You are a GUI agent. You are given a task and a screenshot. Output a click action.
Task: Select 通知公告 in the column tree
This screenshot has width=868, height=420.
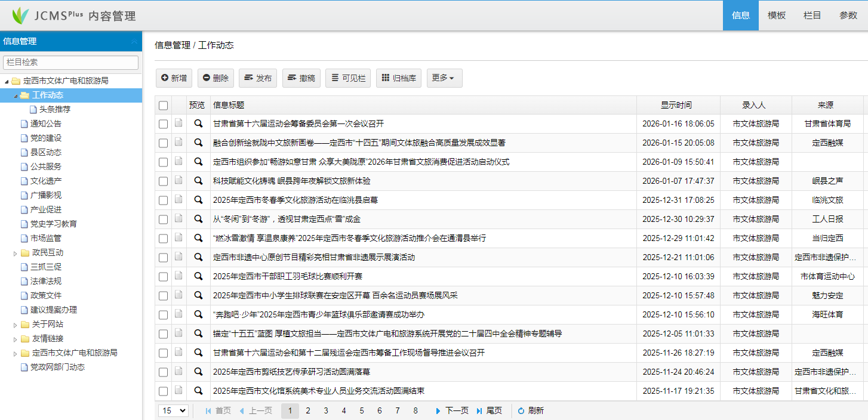click(45, 124)
